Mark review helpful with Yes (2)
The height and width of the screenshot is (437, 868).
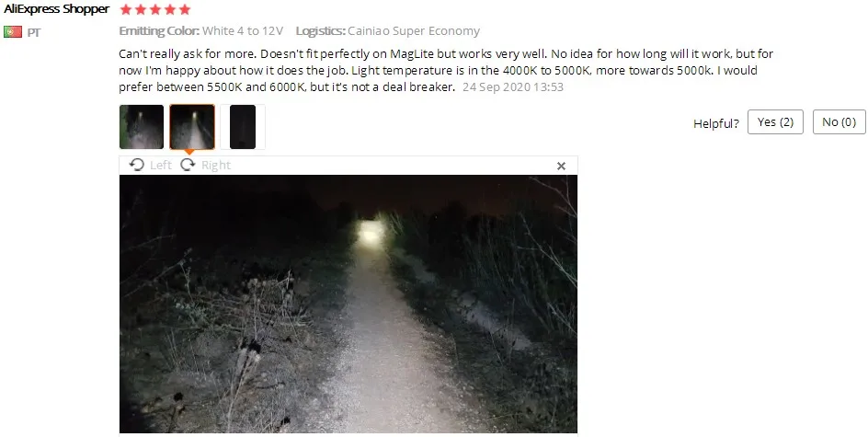[775, 121]
